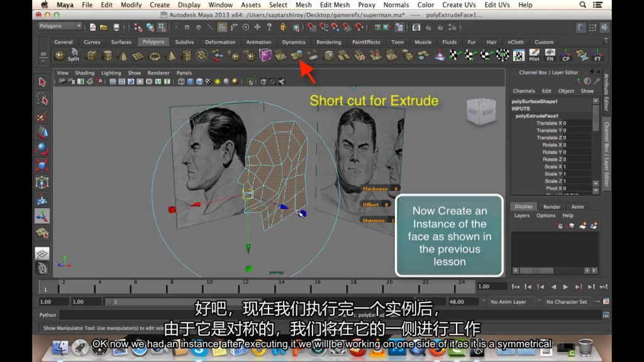This screenshot has height=362, width=644.
Task: Open the script editor icon bottom right
Action: pos(606,315)
